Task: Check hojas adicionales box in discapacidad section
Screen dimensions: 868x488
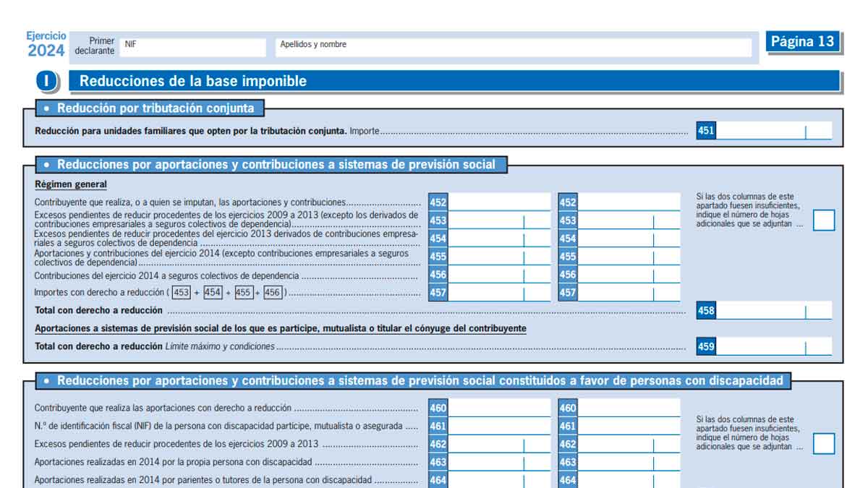Action: coord(824,444)
